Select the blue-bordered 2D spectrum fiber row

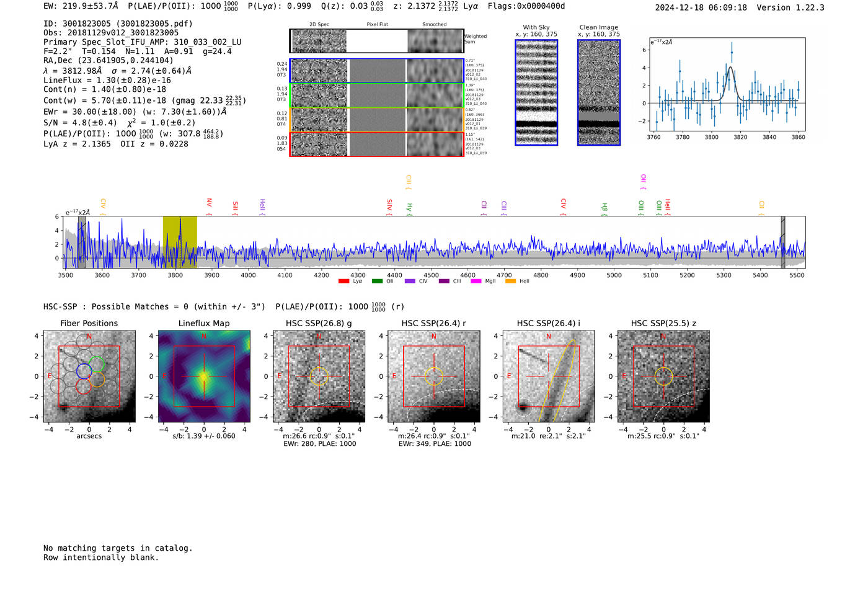pyautogui.click(x=376, y=71)
